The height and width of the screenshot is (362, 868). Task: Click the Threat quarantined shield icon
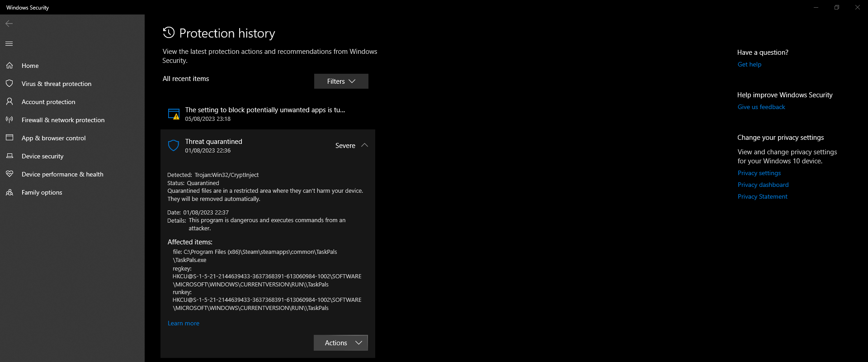pos(174,145)
